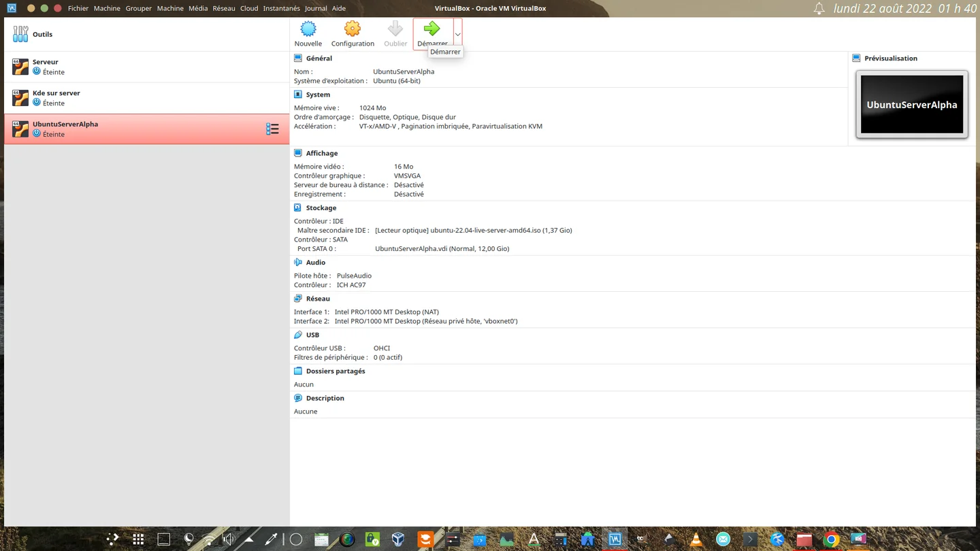The image size is (980, 551).
Task: Open the Média menu
Action: 198,8
